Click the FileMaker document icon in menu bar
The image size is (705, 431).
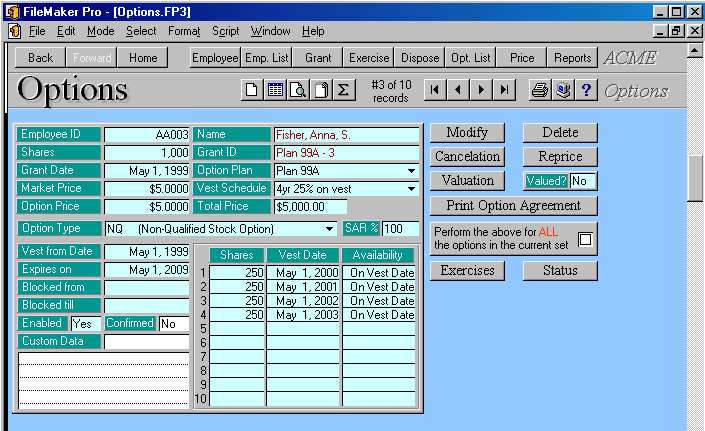[15, 31]
